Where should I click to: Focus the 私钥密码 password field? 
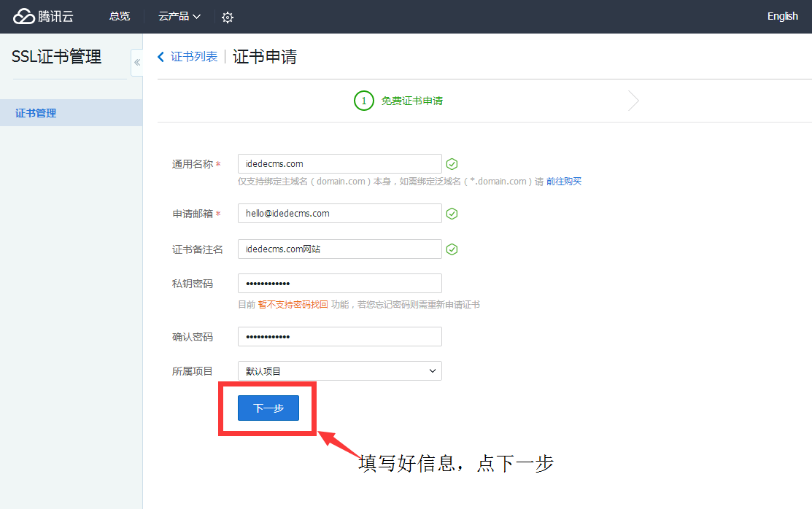click(340, 283)
